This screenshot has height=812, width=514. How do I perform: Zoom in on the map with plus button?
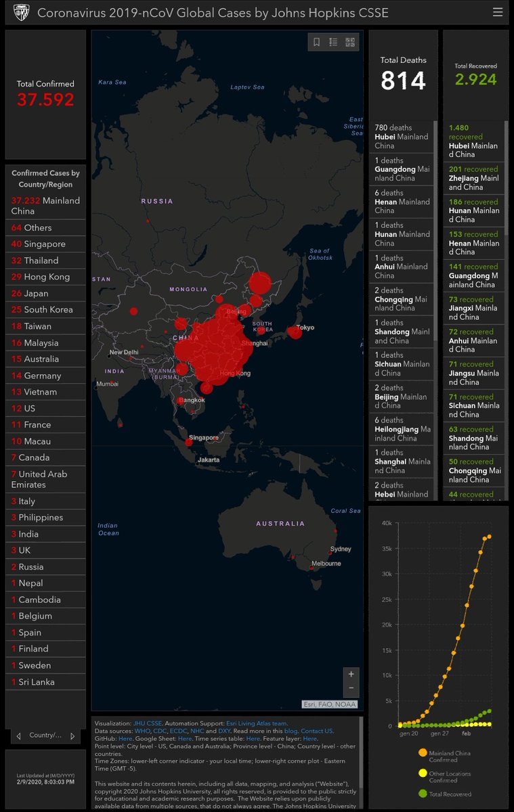[351, 674]
